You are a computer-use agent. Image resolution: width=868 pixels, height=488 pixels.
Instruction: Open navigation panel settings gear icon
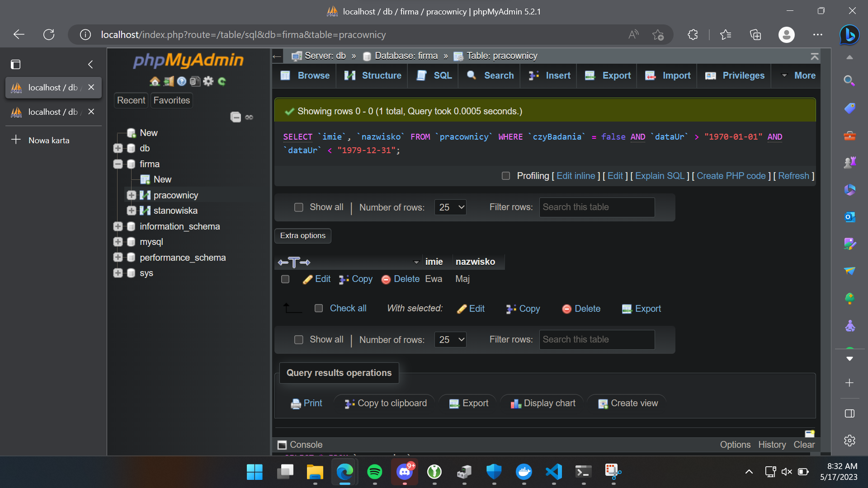208,81
